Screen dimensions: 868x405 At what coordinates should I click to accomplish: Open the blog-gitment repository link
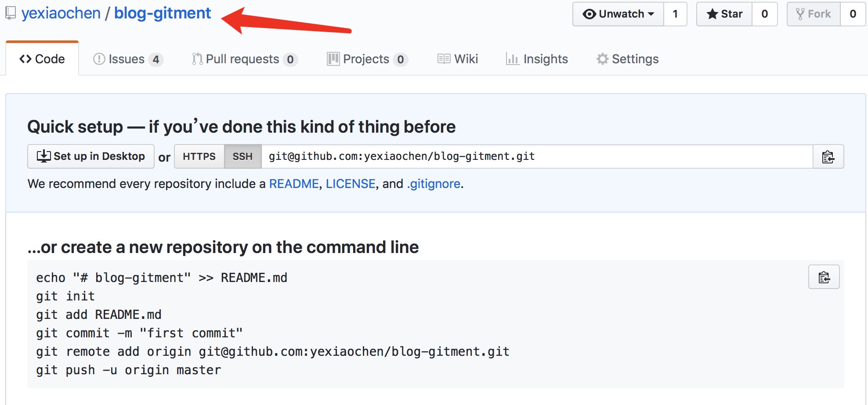(x=163, y=13)
